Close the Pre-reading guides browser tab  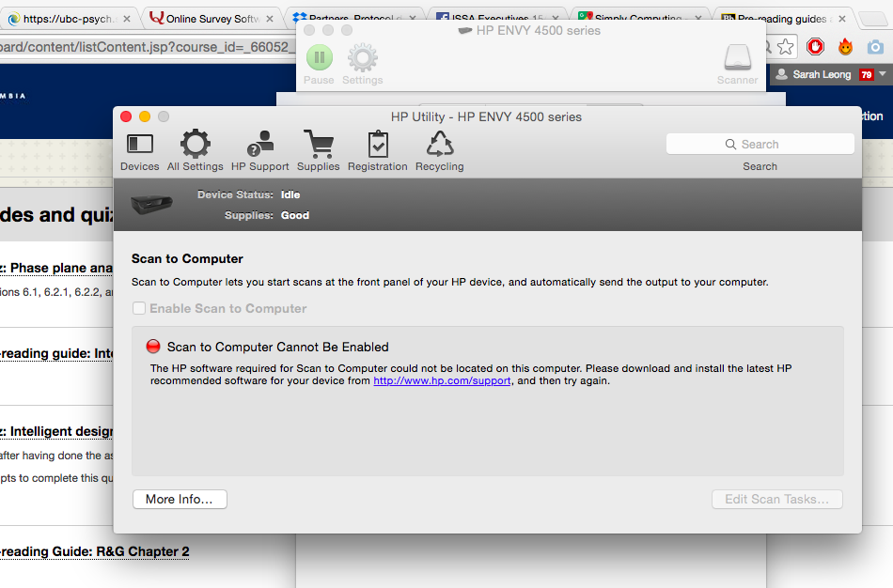841,19
